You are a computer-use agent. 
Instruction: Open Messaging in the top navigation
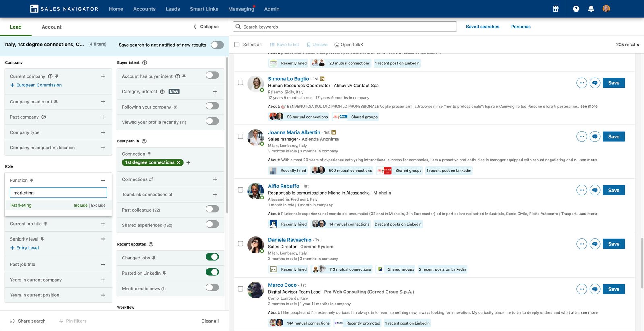point(241,9)
